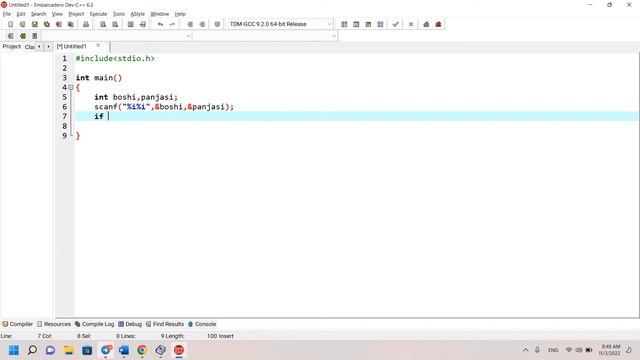640x360 pixels.
Task: Switch to the Find Results tab
Action: click(x=165, y=324)
